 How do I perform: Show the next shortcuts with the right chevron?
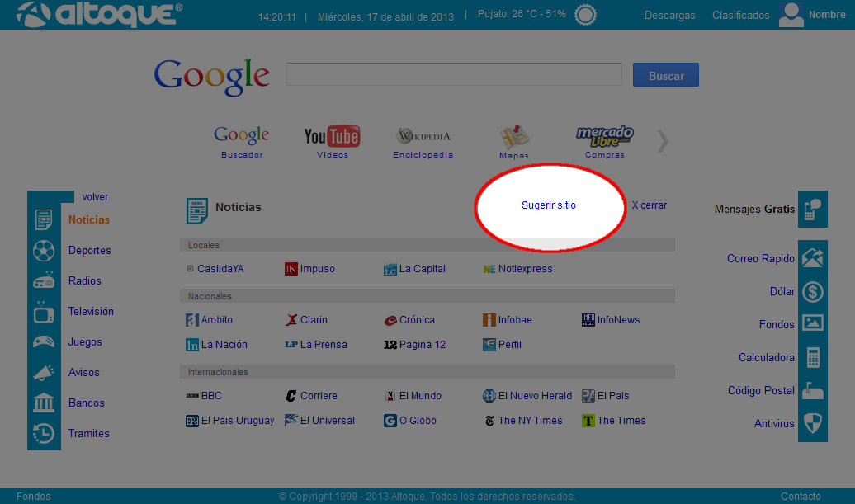point(663,141)
